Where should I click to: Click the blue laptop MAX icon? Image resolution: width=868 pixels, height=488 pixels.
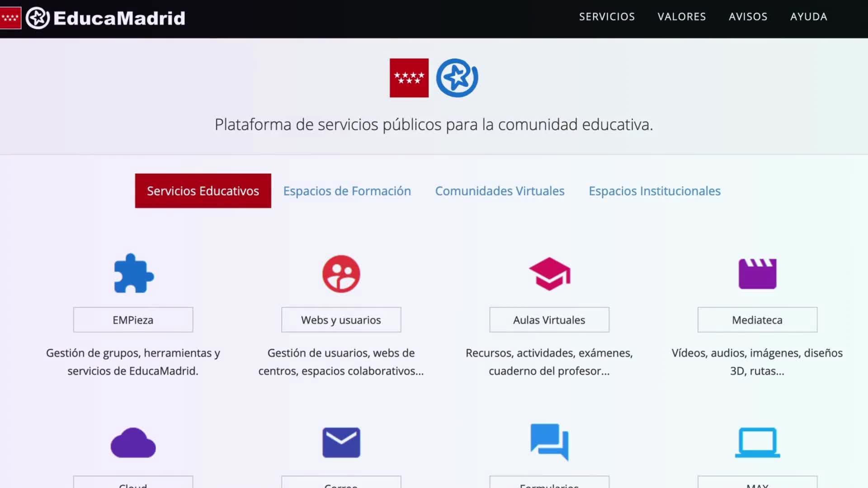pos(757,443)
